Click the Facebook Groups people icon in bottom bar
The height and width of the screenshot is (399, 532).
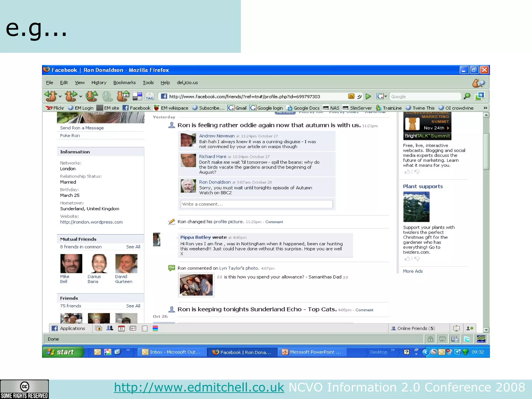coord(110,328)
